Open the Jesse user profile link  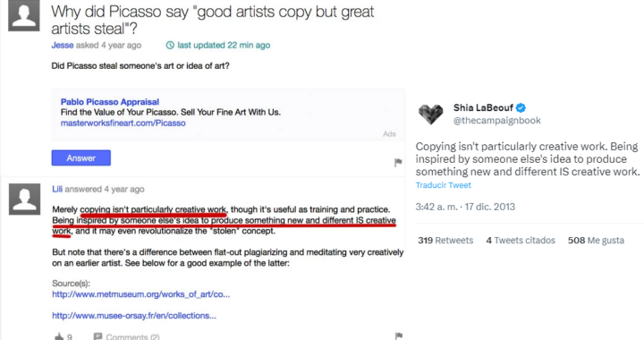pyautogui.click(x=63, y=45)
